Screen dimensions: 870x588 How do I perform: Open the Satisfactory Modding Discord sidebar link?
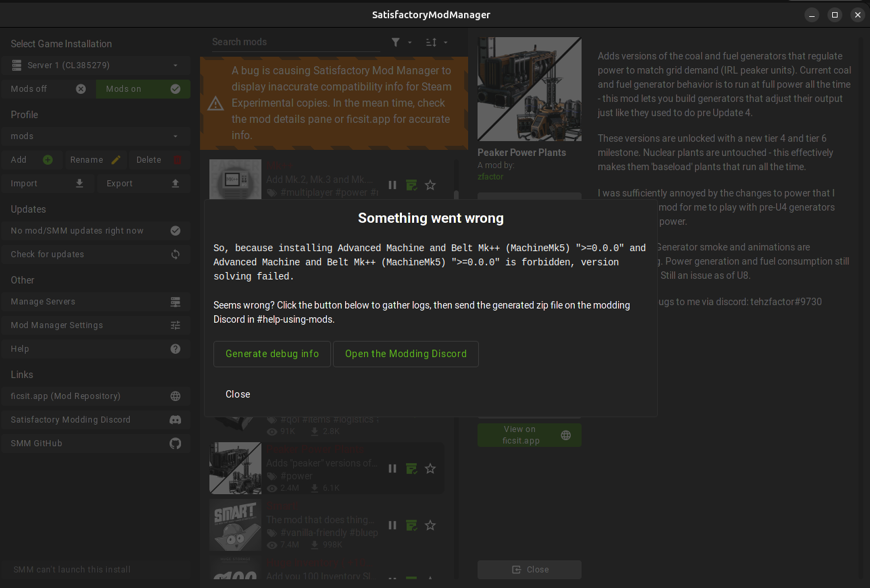click(95, 420)
